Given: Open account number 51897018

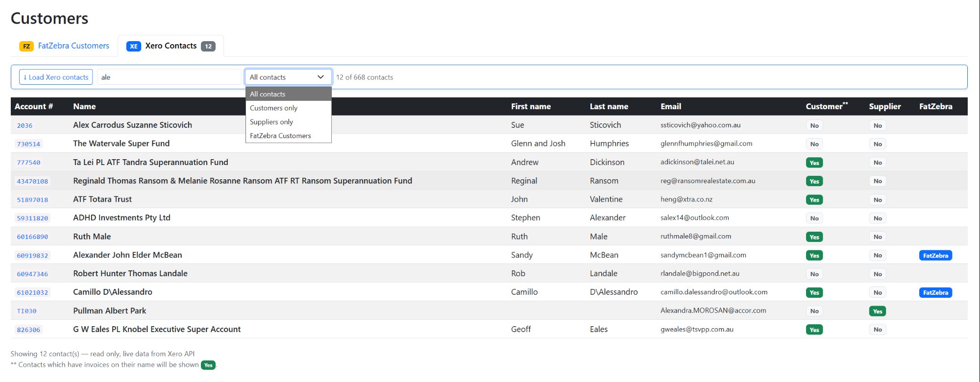Looking at the screenshot, I should (x=32, y=200).
